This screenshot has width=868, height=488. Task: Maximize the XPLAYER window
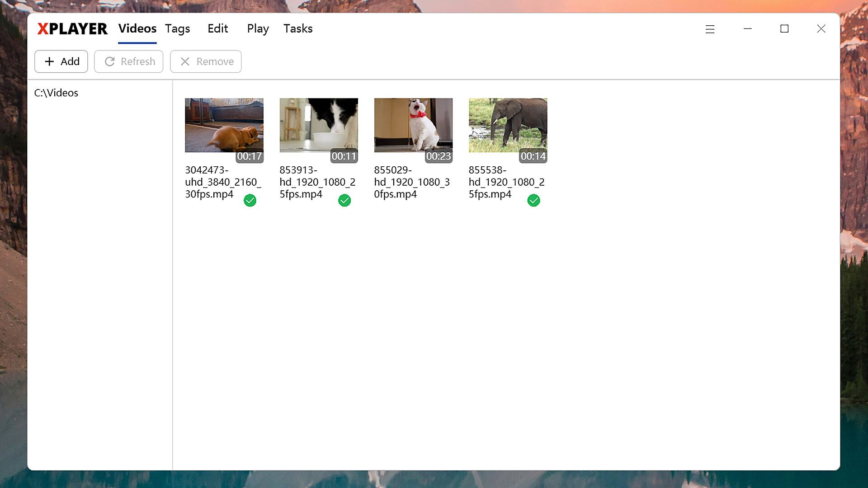pos(784,29)
